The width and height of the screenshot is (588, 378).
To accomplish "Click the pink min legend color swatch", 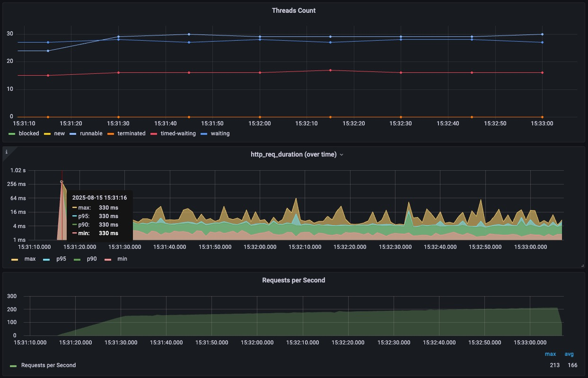I will pyautogui.click(x=107, y=259).
